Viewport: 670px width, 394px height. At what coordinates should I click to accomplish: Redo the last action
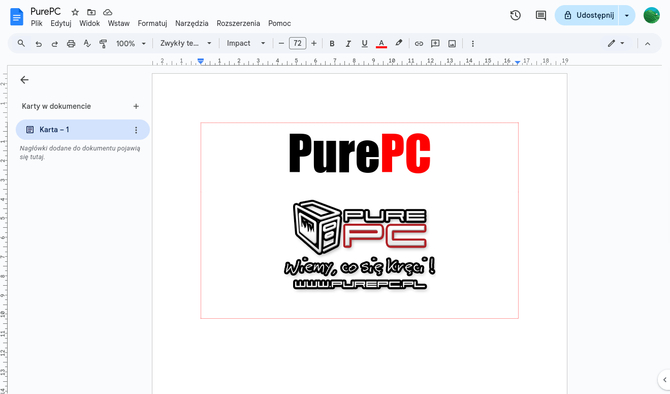click(55, 44)
